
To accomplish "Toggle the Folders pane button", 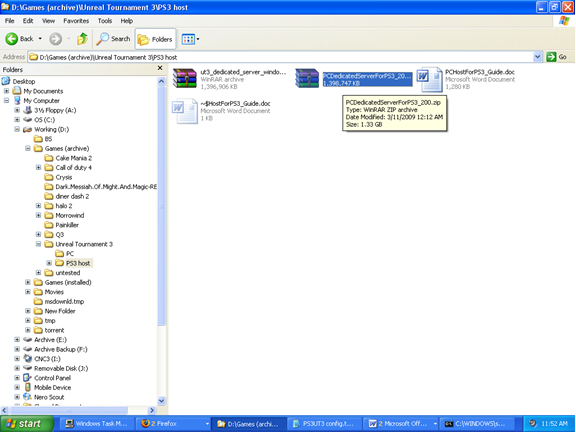I will [x=155, y=39].
